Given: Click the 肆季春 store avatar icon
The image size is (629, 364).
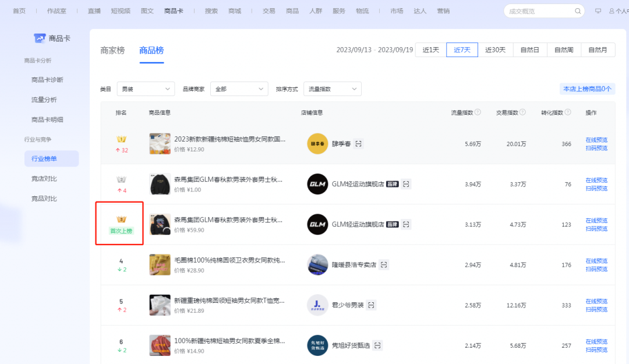Looking at the screenshot, I should (317, 143).
